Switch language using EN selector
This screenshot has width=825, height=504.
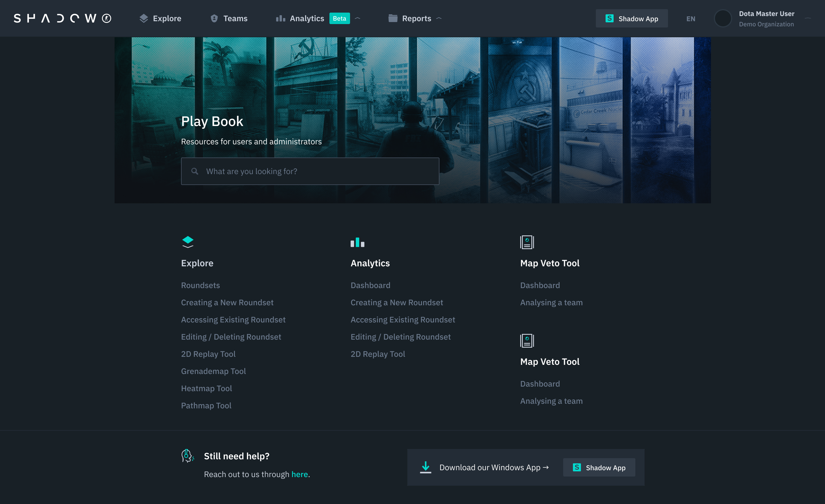(x=690, y=19)
